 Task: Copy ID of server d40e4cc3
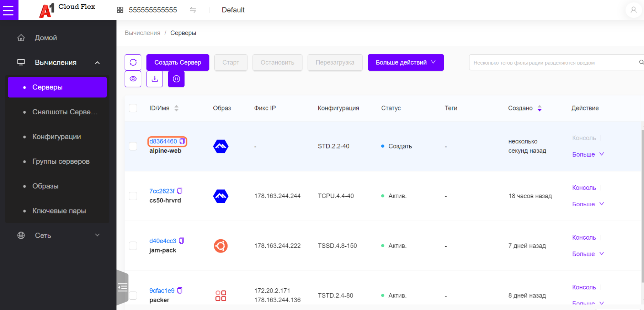coord(181,241)
